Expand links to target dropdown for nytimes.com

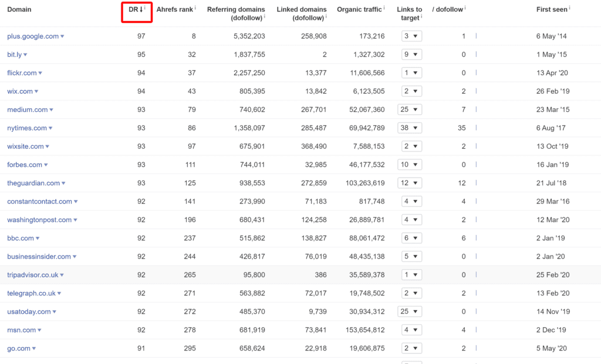(x=410, y=128)
